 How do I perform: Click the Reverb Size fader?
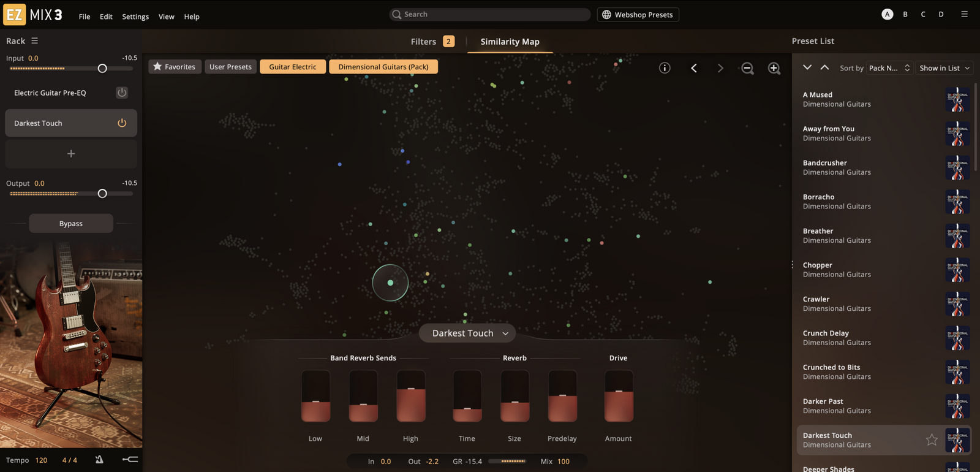coord(515,396)
